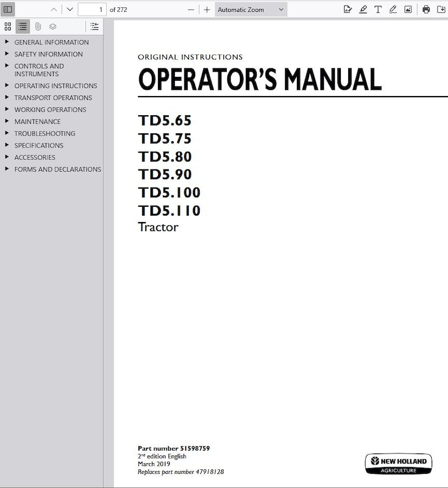This screenshot has width=448, height=488.
Task: Click the ORIGINAL INSTRUCTIONS heading
Action: pyautogui.click(x=190, y=57)
